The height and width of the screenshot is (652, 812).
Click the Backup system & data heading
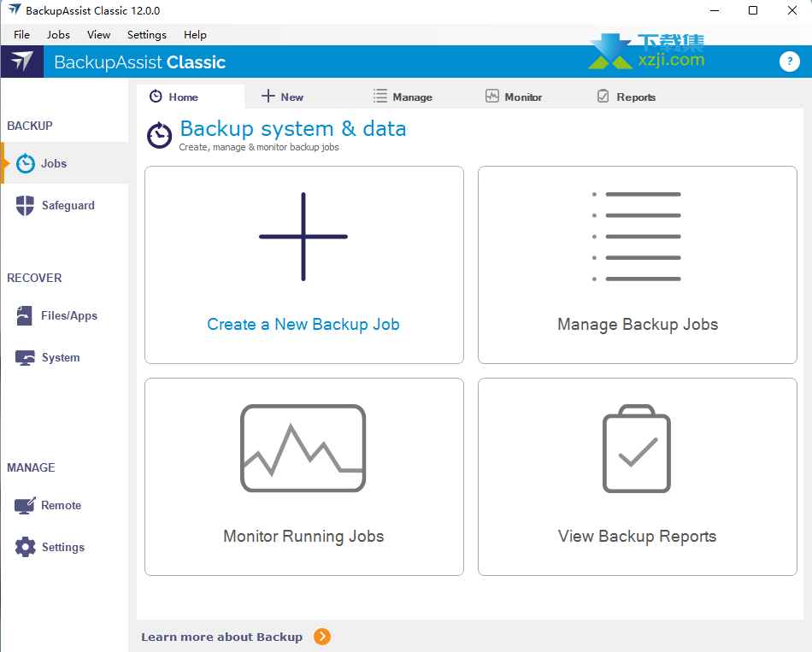pos(293,128)
